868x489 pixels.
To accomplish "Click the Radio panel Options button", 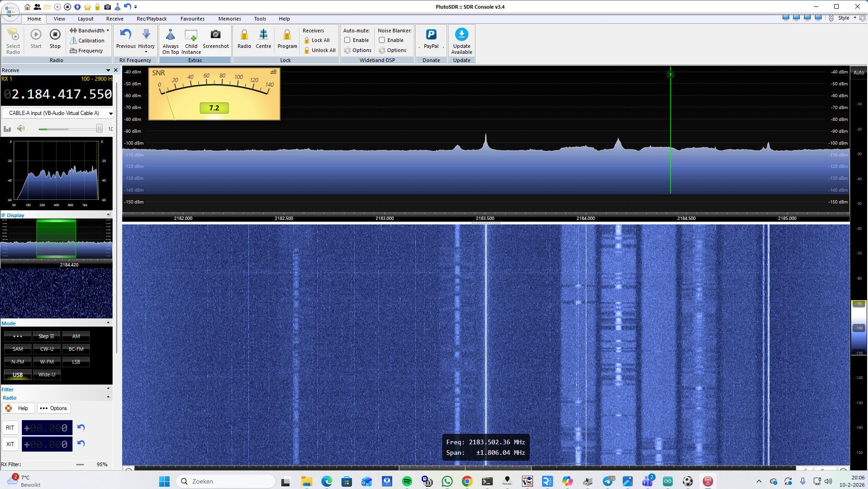I will [54, 408].
